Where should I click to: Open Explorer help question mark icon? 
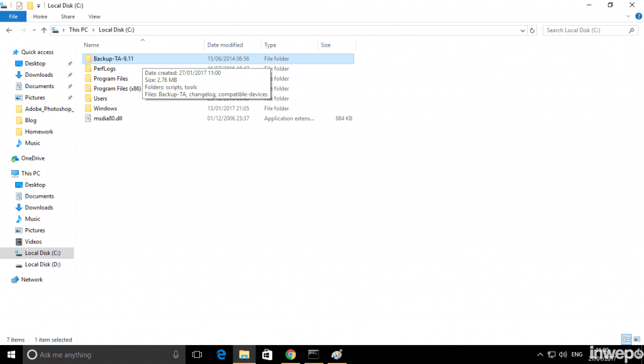point(638,16)
